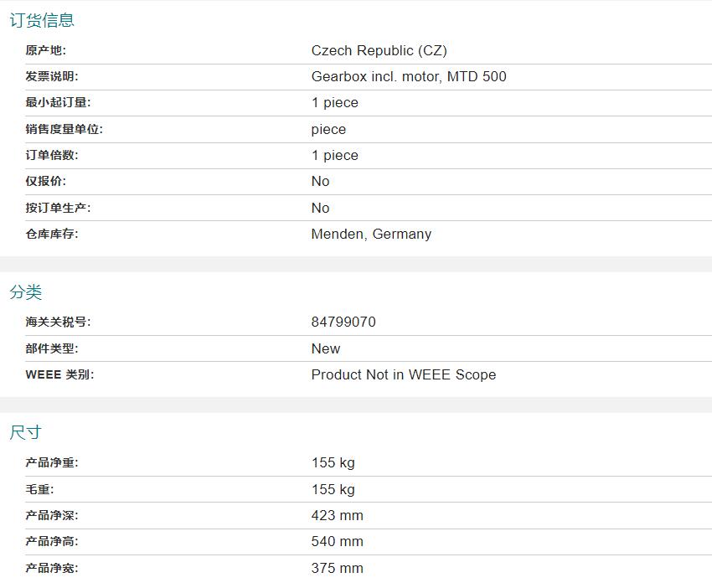
Task: Click the 540 mm net height value
Action: [337, 541]
